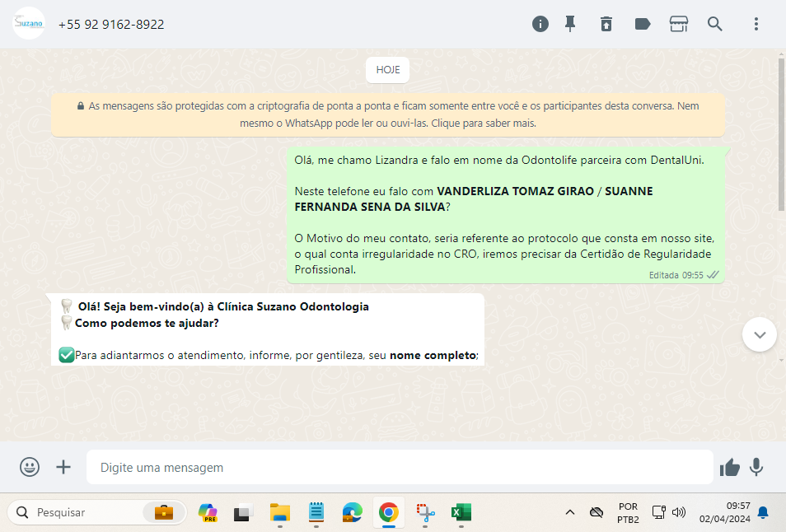Open Copilot preview from the taskbar

208,512
